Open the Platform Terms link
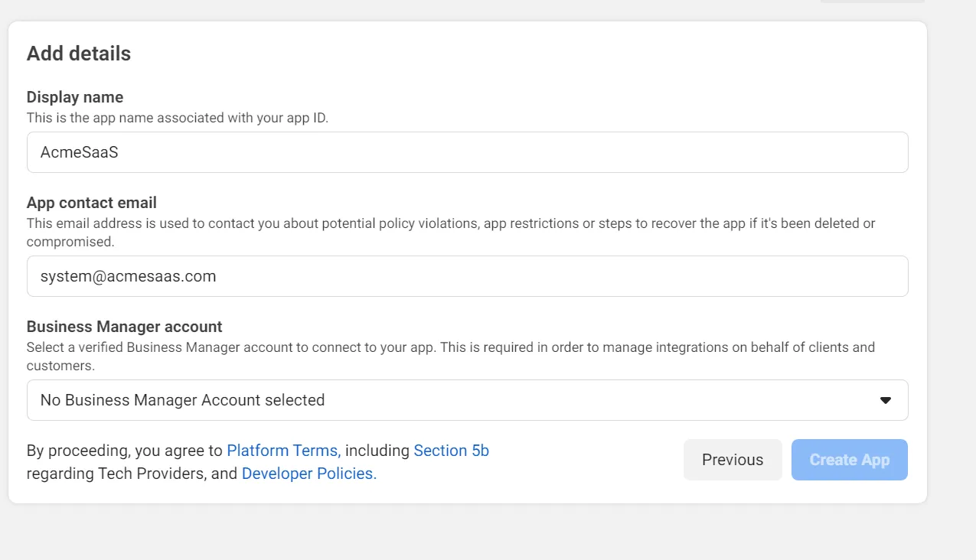976x560 pixels. point(283,451)
